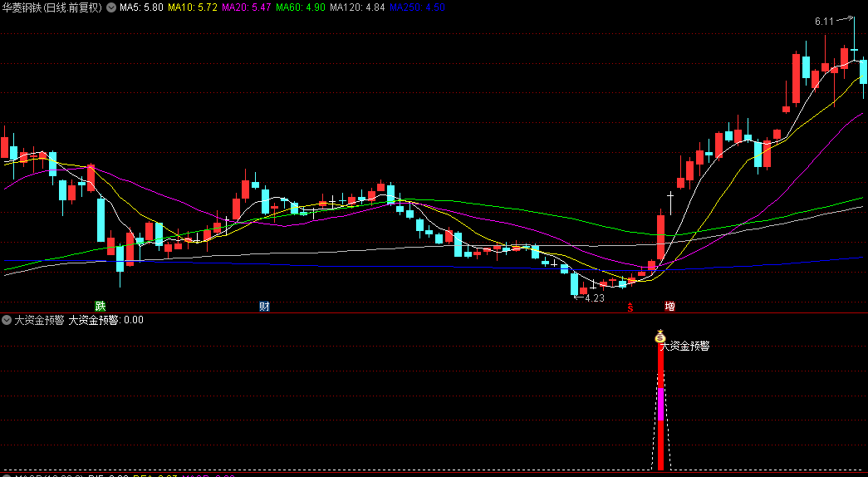868x477 pixels.
Task: Select the 华菱钢铁 stock title text
Action: (21, 7)
